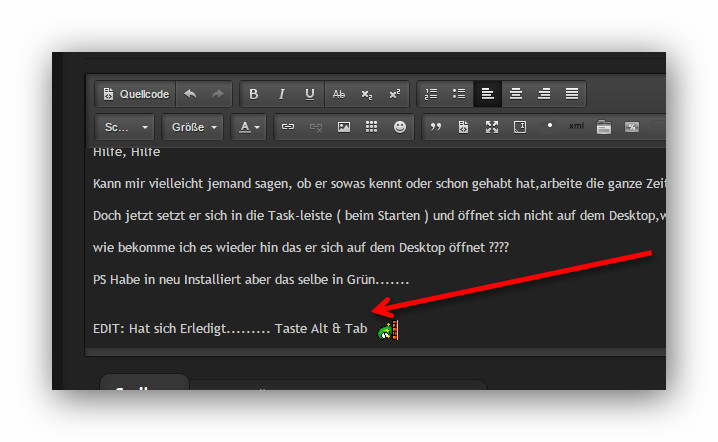Click the percent symbol toolbar icon

click(632, 127)
